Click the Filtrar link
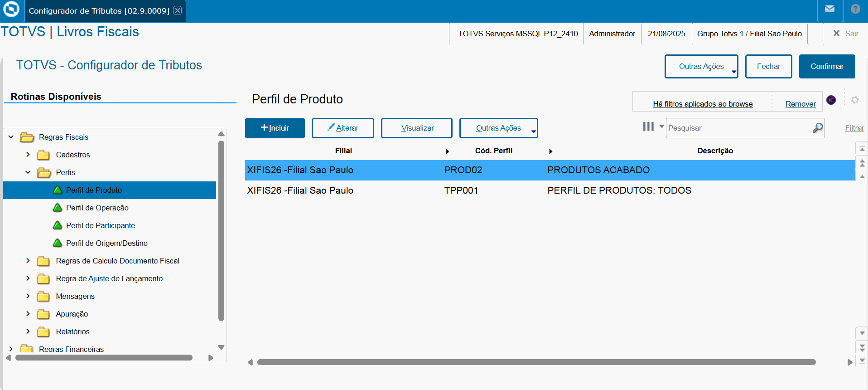The width and height of the screenshot is (868, 390). [x=854, y=128]
